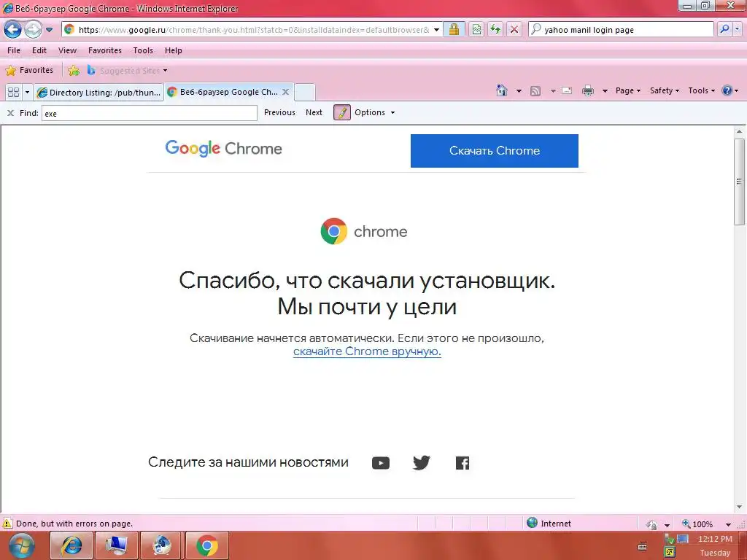
Task: Open the Page command menu
Action: 628,90
